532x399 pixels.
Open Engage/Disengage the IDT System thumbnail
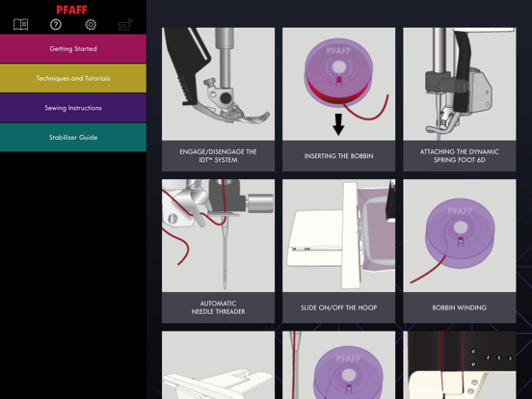click(x=218, y=84)
